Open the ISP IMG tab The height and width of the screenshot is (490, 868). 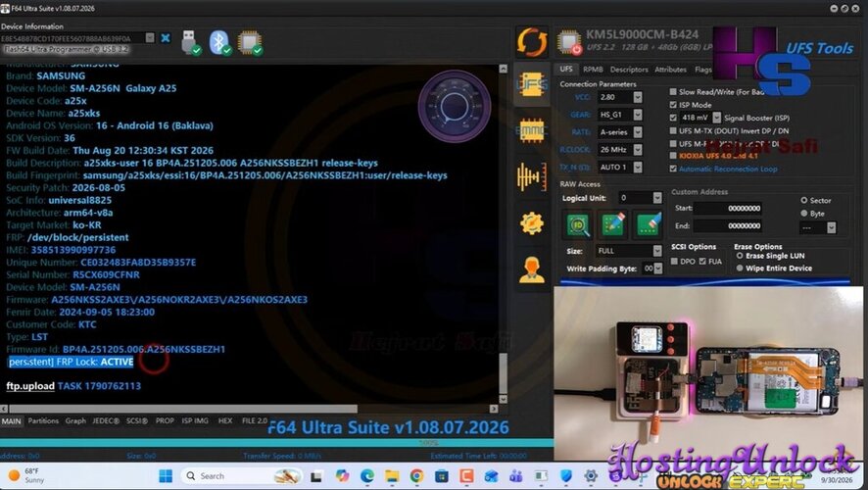(x=195, y=420)
